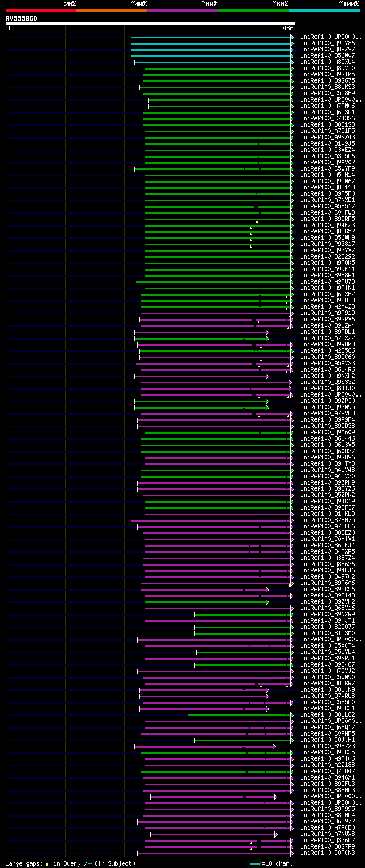Select the label UniRef100_C5Z8B9
Screen dimensions: 365x868
[x=327, y=93]
